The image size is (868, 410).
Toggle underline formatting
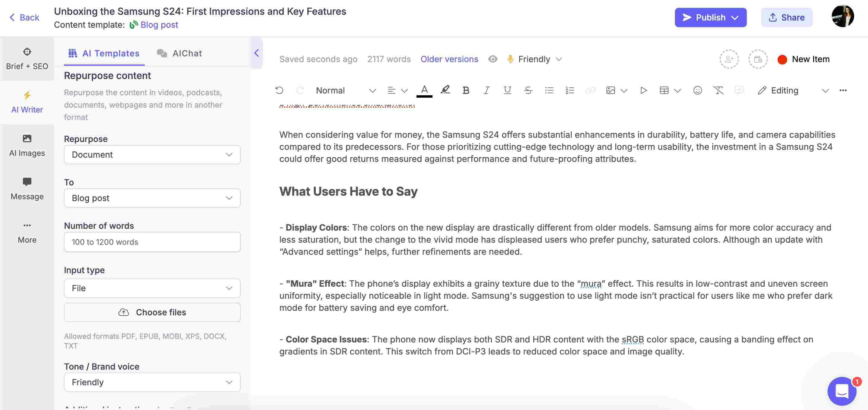tap(507, 90)
